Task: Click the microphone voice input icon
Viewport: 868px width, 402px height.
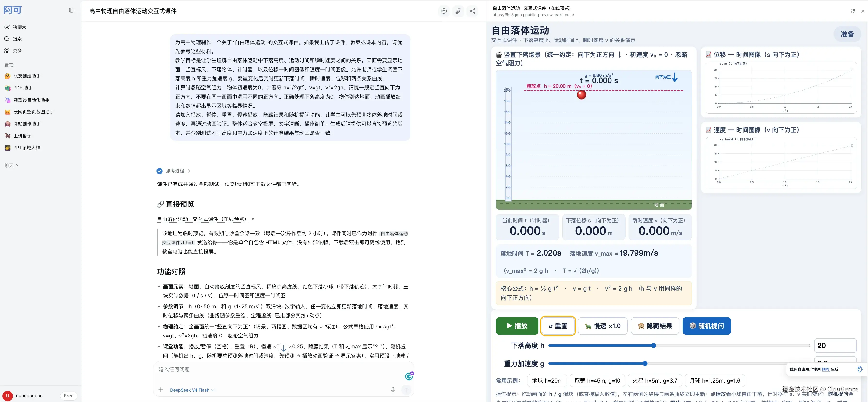Action: click(x=393, y=390)
